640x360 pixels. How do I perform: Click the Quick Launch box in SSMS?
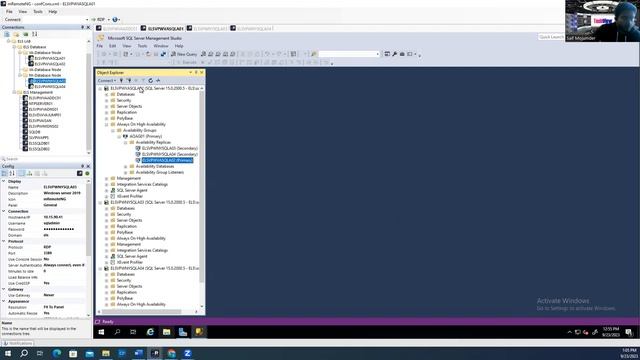(551, 37)
